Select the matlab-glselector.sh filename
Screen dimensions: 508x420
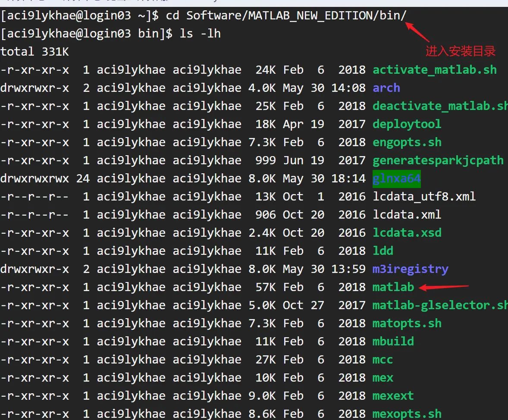[x=440, y=305]
